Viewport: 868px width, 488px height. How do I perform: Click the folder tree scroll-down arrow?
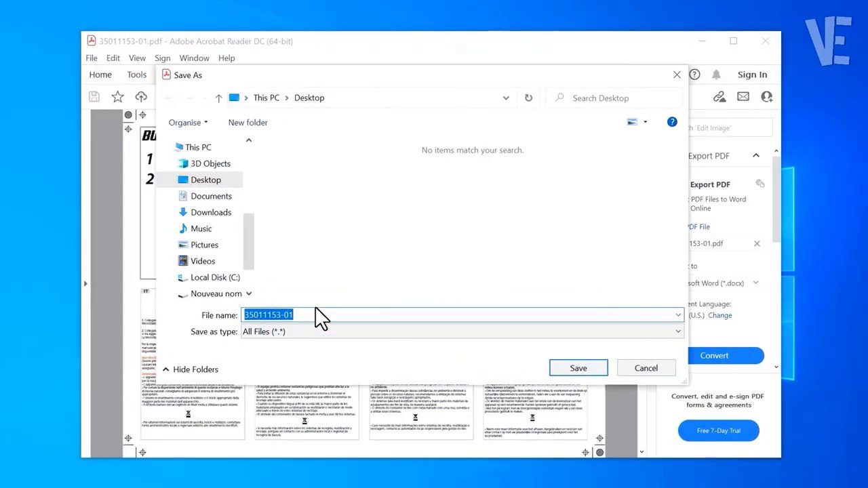coord(248,293)
